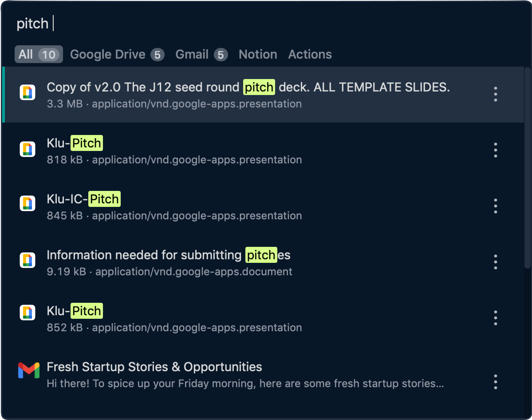Open the Actions tab

[x=310, y=54]
